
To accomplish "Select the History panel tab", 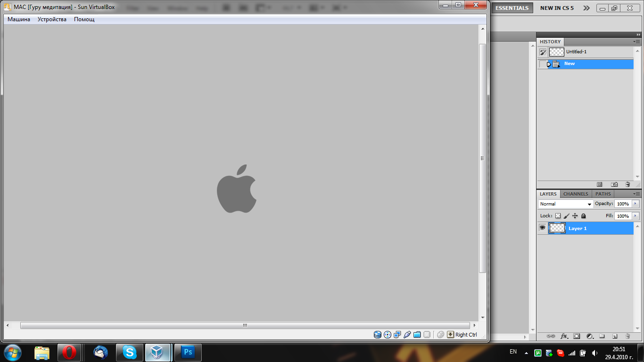I will (x=550, y=41).
